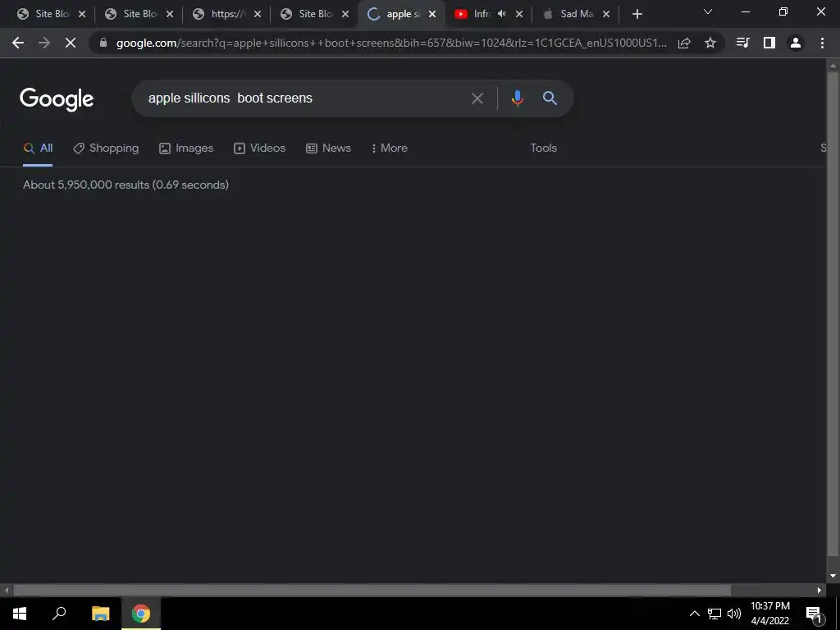840x630 pixels.
Task: Click the horizontal scrollbar thumb
Action: (372, 590)
